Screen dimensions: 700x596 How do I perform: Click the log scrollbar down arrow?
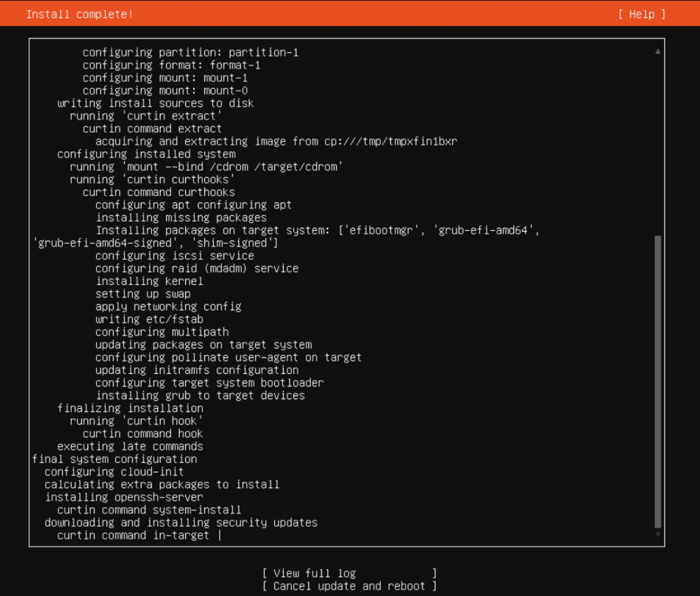pos(658,534)
